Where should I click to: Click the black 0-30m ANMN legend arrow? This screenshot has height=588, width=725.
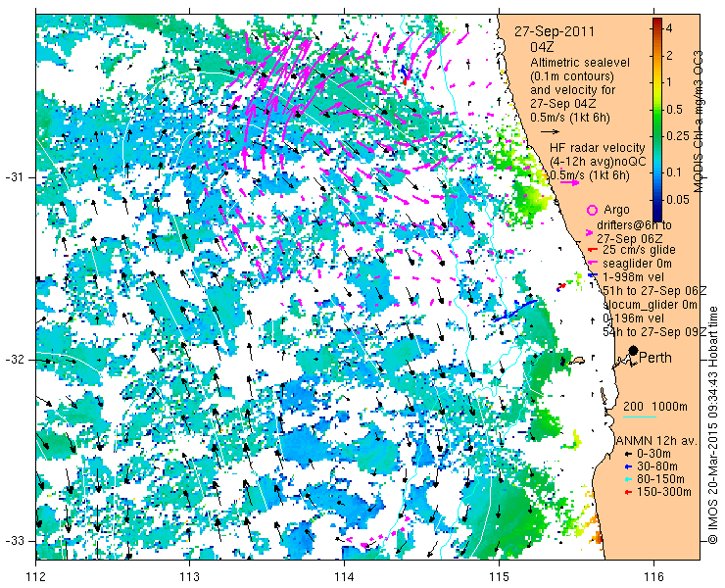[628, 455]
